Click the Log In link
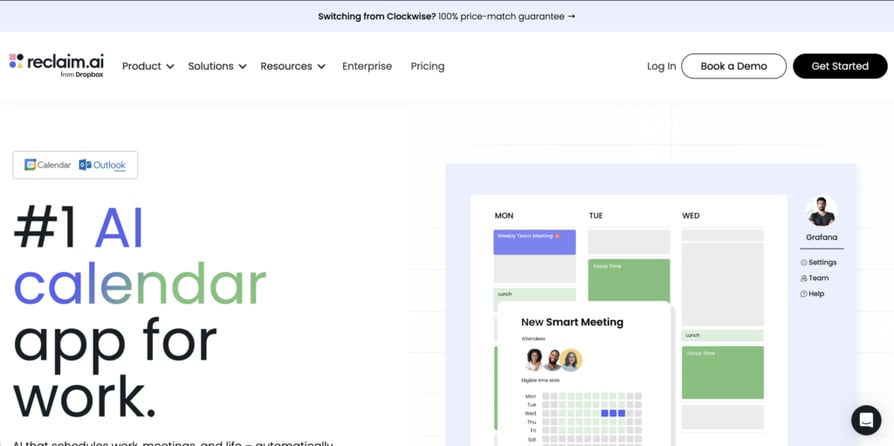This screenshot has width=894, height=446. [661, 66]
